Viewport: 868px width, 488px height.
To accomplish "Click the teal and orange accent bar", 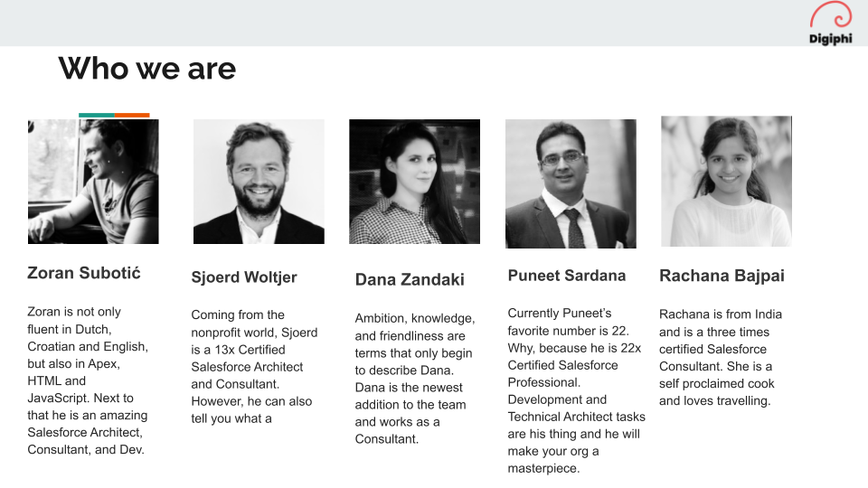I will (114, 115).
